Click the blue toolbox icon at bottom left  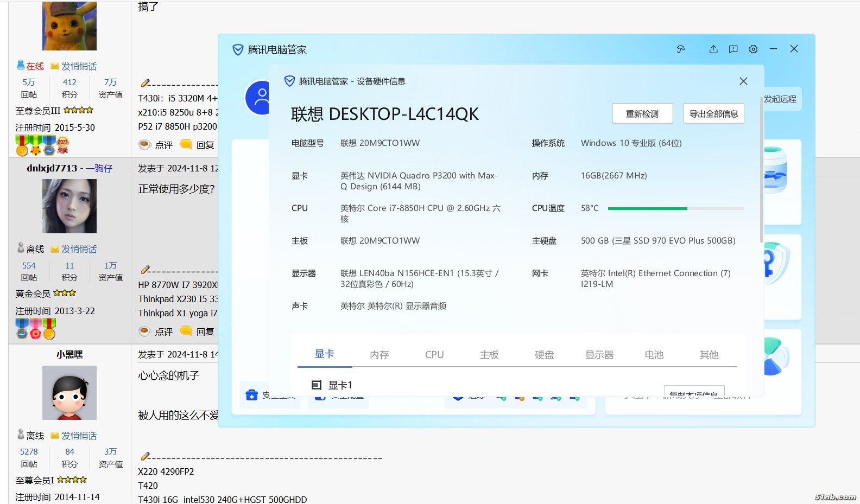[252, 395]
